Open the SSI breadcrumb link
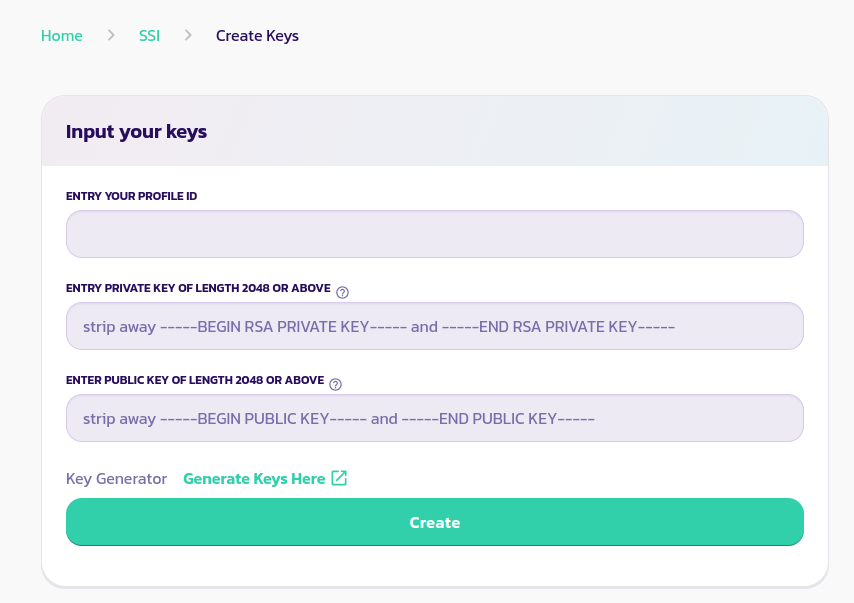Image resolution: width=854 pixels, height=603 pixels. pos(149,36)
